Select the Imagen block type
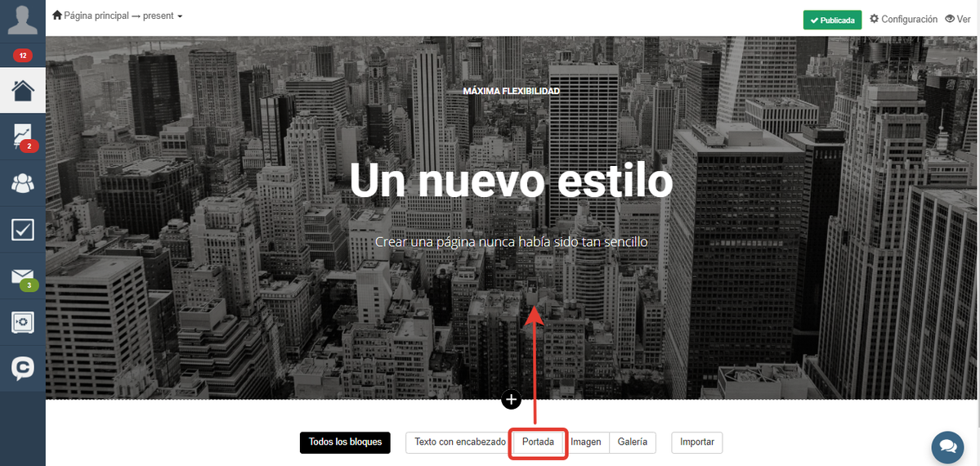Screen dimensions: 980x466 pos(585,441)
